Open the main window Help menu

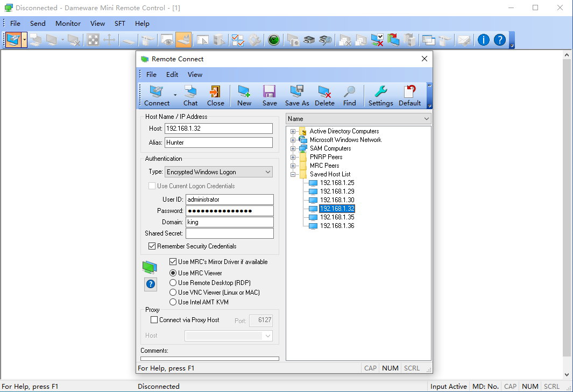point(142,23)
